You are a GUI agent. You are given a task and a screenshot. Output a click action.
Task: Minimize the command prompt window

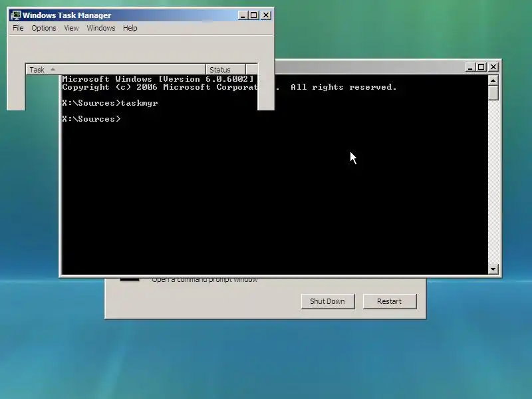(470, 67)
